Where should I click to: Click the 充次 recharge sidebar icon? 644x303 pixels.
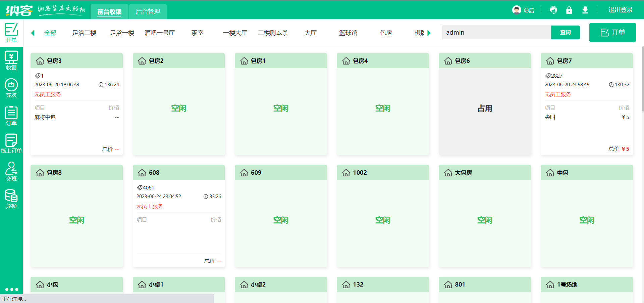[x=11, y=88]
